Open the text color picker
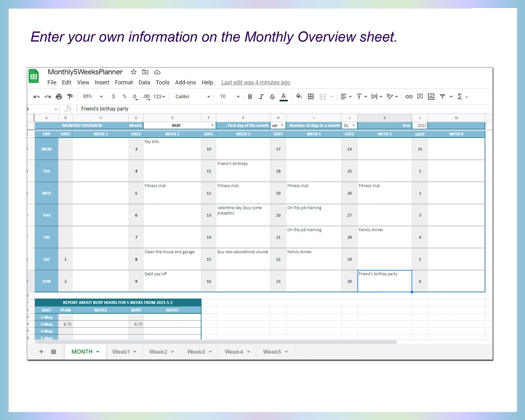Image resolution: width=525 pixels, height=420 pixels. [x=283, y=97]
